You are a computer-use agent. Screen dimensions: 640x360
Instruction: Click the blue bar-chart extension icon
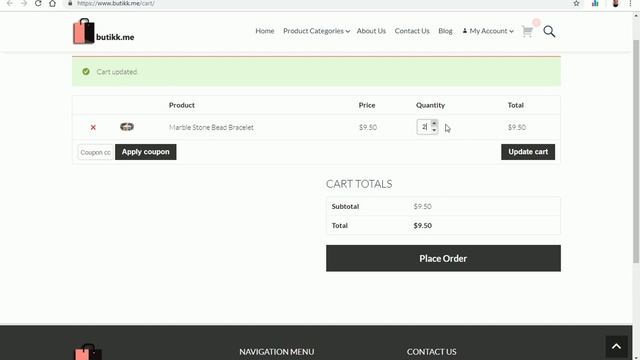[595, 3]
